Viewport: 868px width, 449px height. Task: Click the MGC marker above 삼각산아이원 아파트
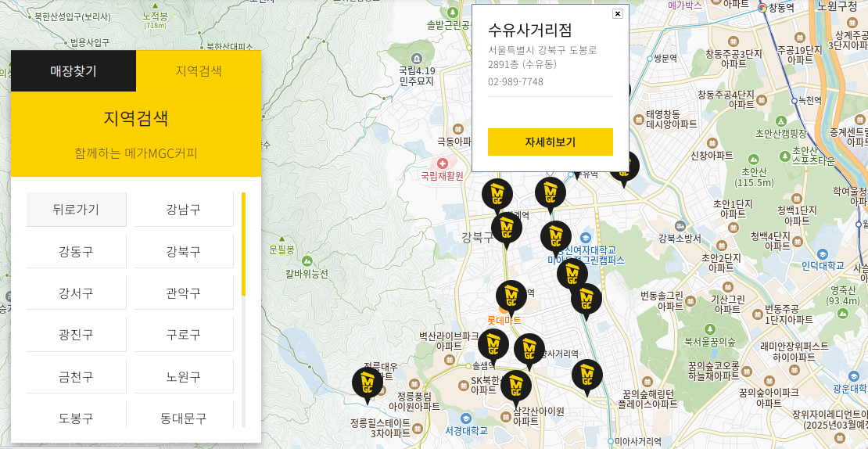pyautogui.click(x=515, y=386)
